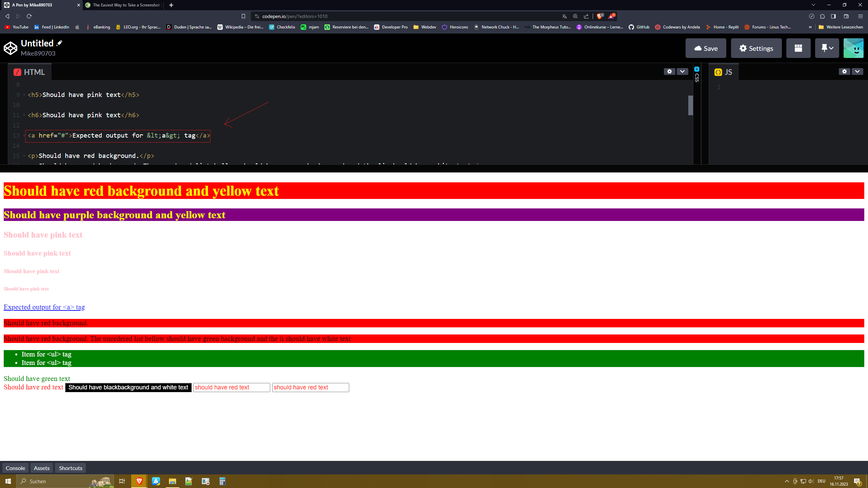
Task: Click the pencil icon to rename Untitled
Action: pos(59,43)
